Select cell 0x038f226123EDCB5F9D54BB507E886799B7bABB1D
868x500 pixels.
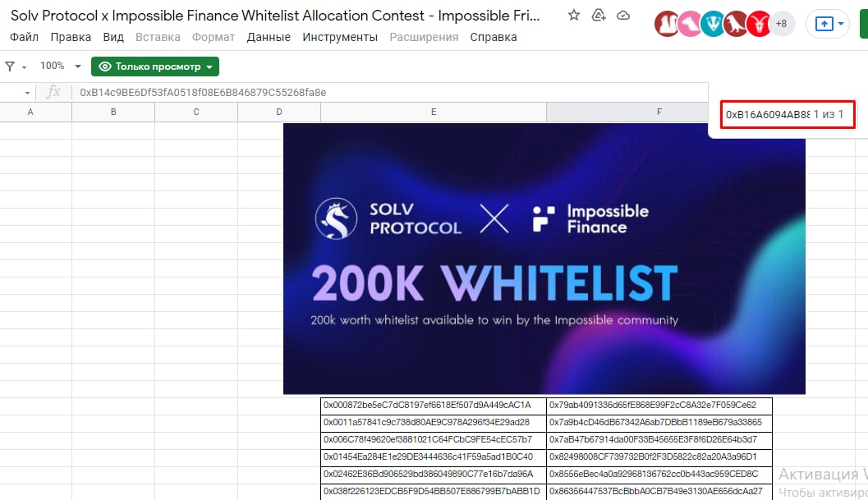point(434,491)
